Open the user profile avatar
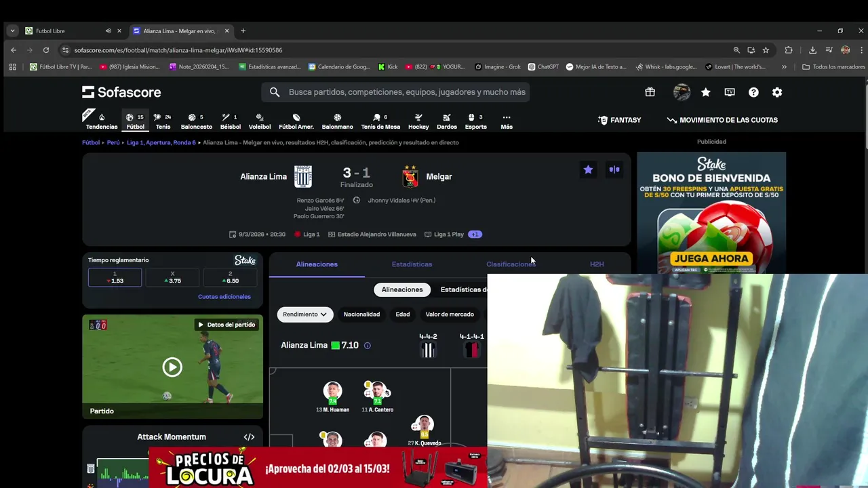 click(682, 92)
